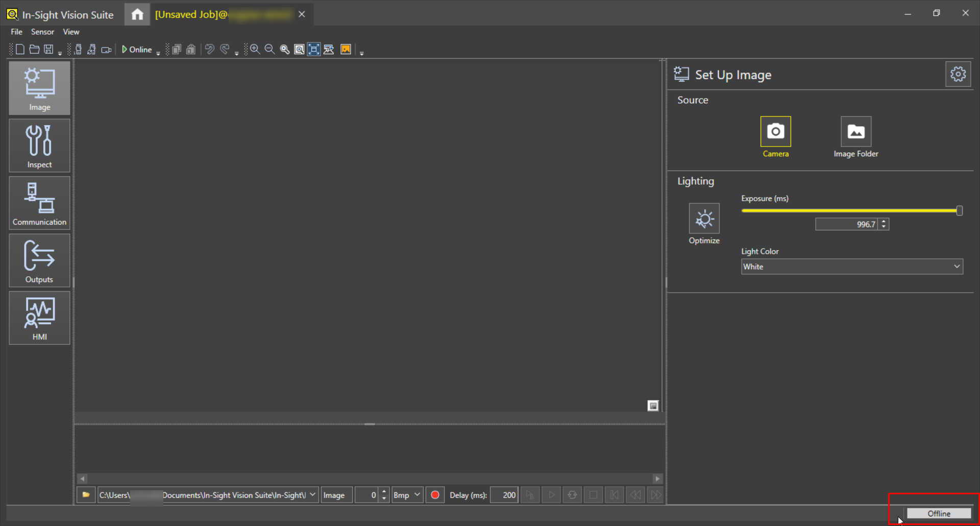Open the View menu

71,32
